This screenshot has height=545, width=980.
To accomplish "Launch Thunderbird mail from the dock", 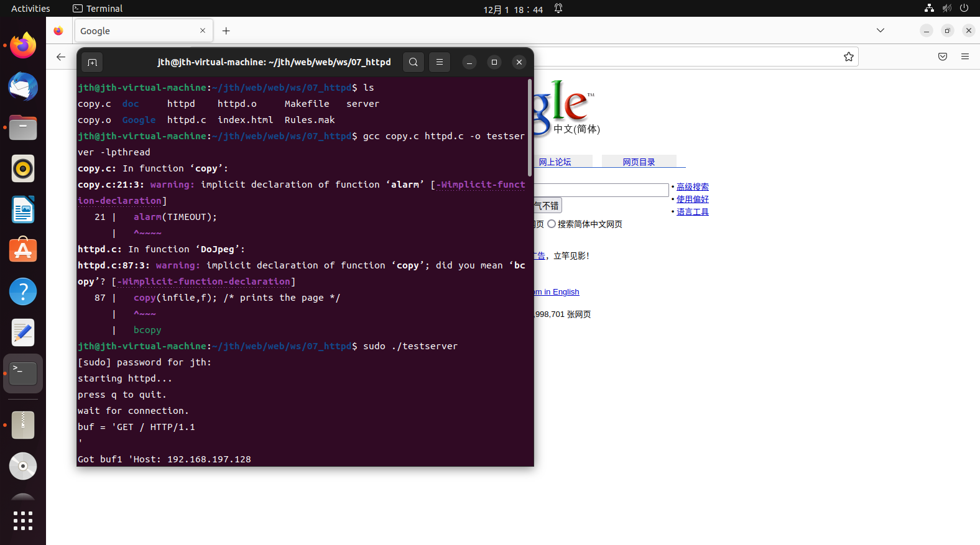I will (x=23, y=86).
